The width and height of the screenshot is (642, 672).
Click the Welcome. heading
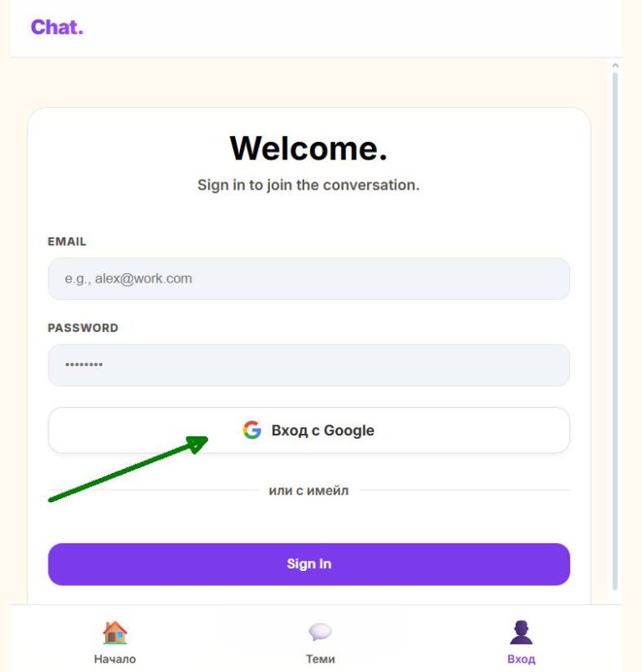[x=308, y=148]
